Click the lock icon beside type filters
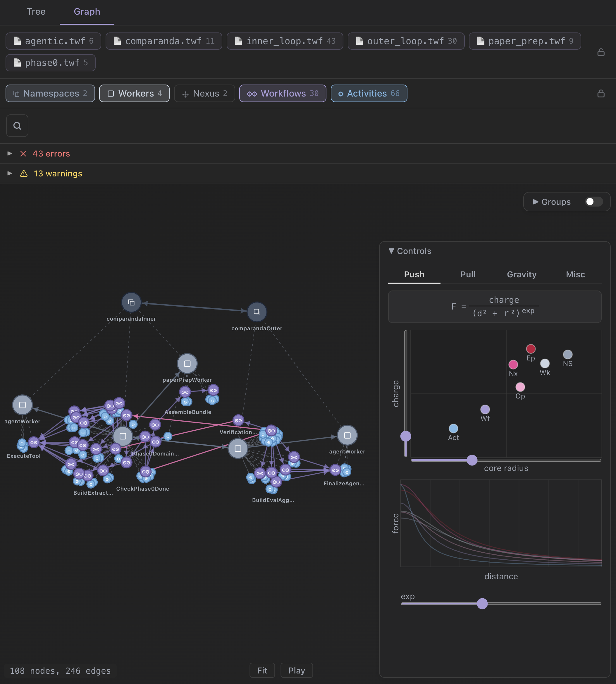616x684 pixels. [x=601, y=93]
